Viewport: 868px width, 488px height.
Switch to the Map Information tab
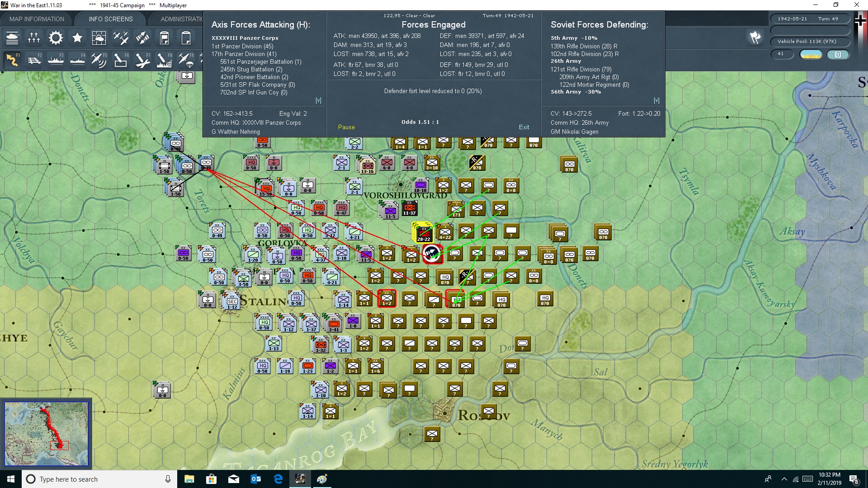[x=37, y=19]
